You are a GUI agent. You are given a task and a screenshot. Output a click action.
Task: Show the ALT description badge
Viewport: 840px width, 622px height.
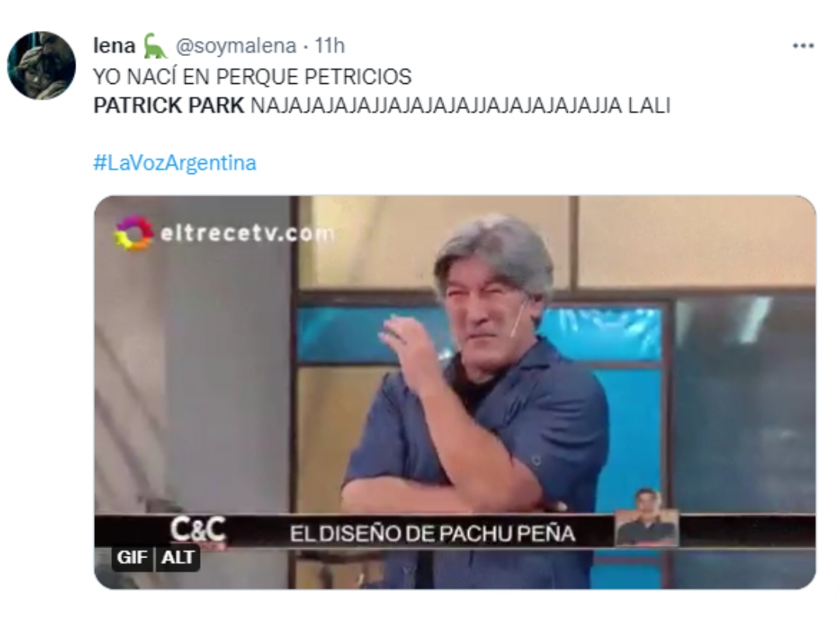click(x=178, y=557)
